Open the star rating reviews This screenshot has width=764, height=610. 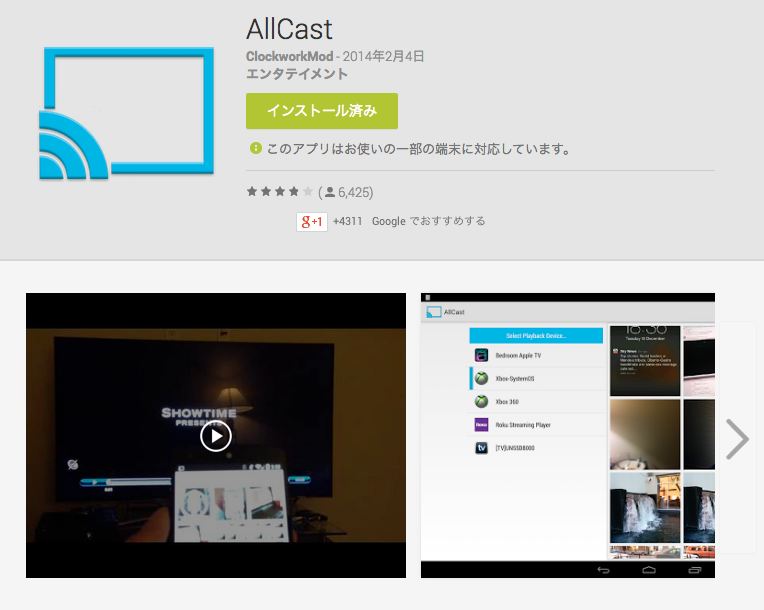click(x=280, y=191)
